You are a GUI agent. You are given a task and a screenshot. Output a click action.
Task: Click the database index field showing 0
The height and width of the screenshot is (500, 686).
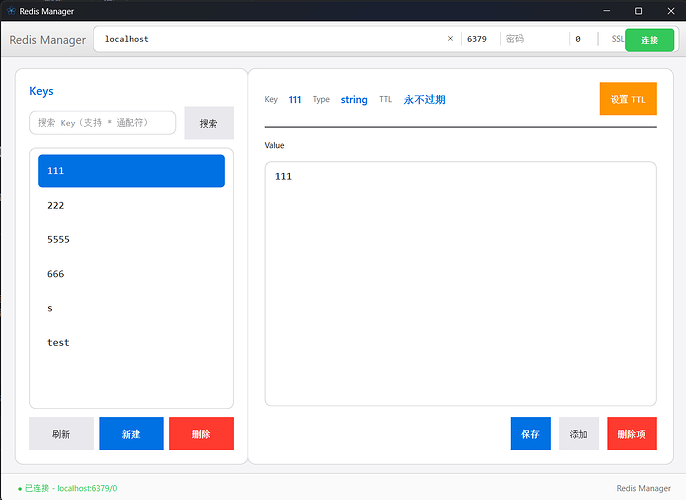[583, 39]
